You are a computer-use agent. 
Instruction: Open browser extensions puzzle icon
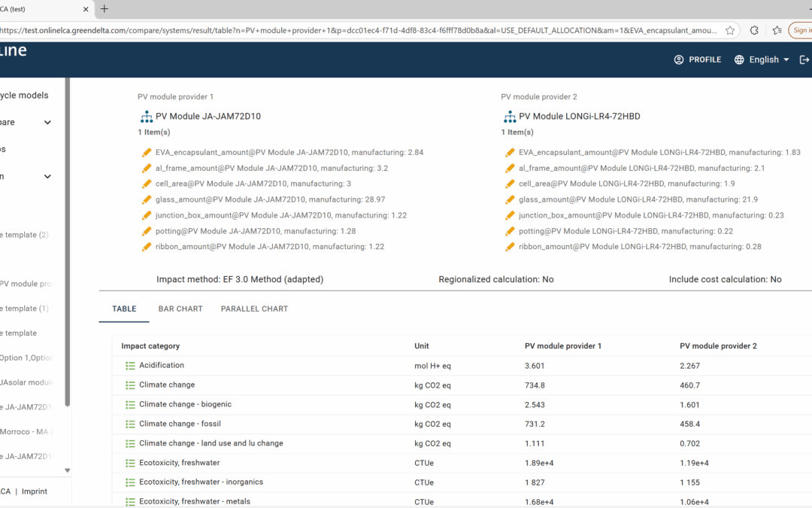[x=754, y=31]
